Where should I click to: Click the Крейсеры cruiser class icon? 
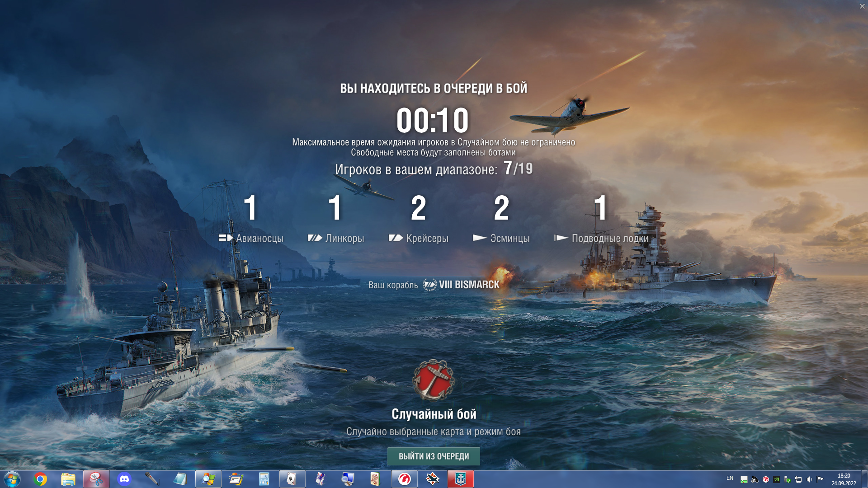pos(396,238)
